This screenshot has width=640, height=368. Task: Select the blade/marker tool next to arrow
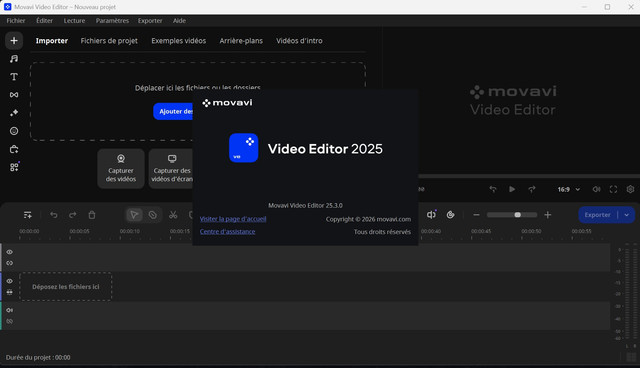(x=153, y=215)
